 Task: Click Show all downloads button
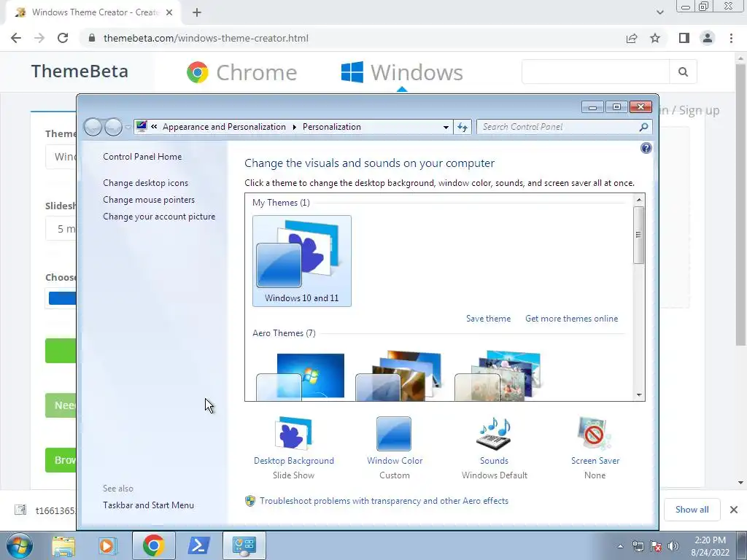coord(692,510)
